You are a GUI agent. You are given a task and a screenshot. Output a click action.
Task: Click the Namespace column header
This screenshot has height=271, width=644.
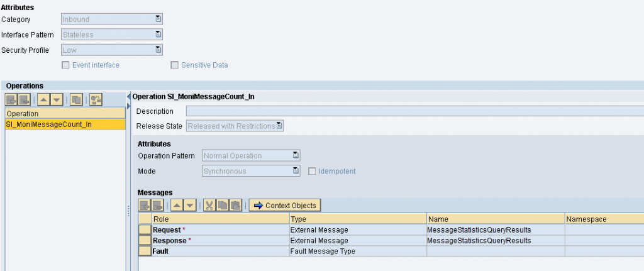pyautogui.click(x=604, y=219)
